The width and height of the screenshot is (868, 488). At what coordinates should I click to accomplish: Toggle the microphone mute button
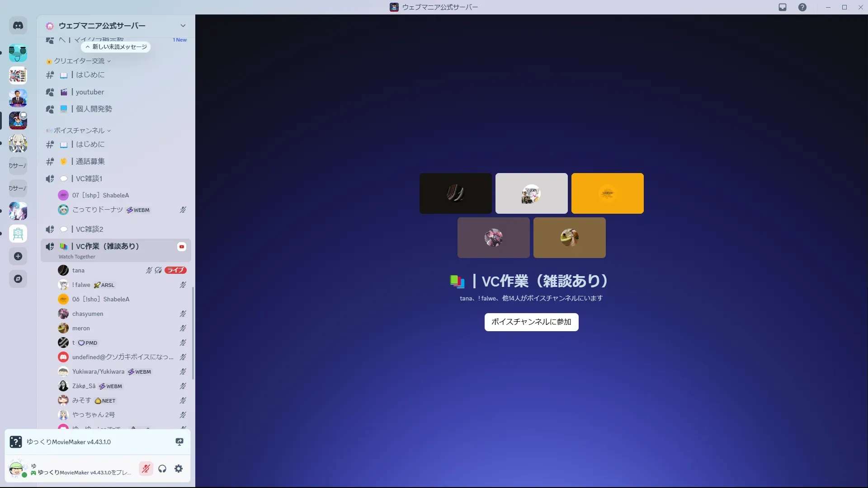[x=146, y=469]
